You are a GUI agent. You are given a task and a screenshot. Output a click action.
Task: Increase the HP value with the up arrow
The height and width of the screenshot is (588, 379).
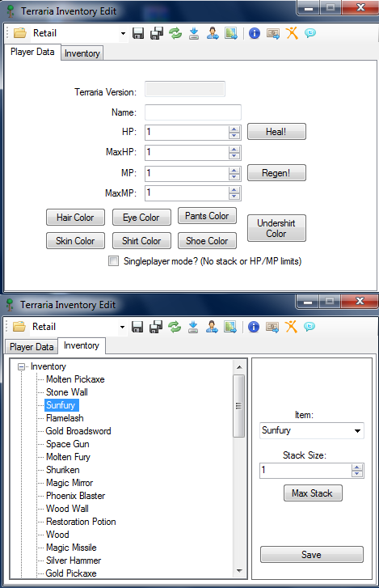(234, 129)
